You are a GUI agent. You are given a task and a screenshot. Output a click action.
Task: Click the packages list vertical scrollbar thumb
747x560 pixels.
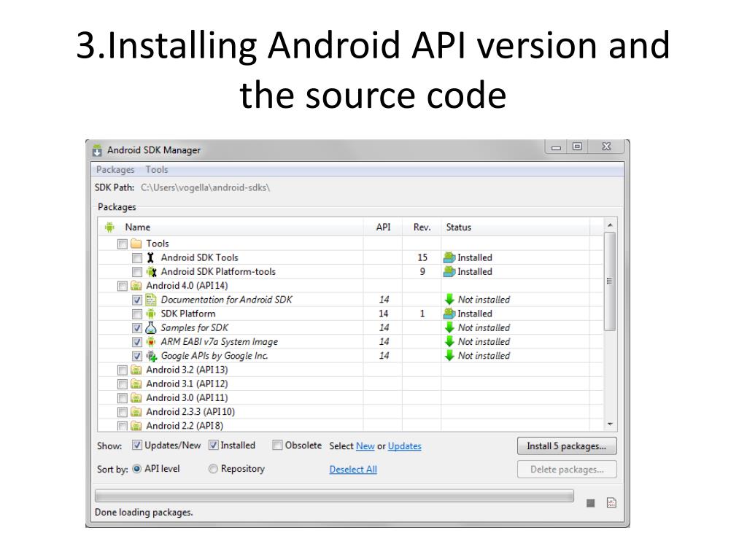pos(610,281)
